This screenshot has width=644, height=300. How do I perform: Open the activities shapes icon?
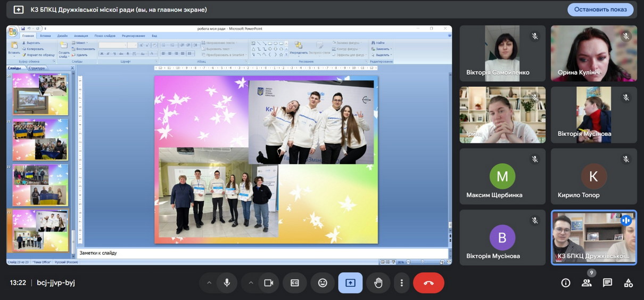[628, 283]
